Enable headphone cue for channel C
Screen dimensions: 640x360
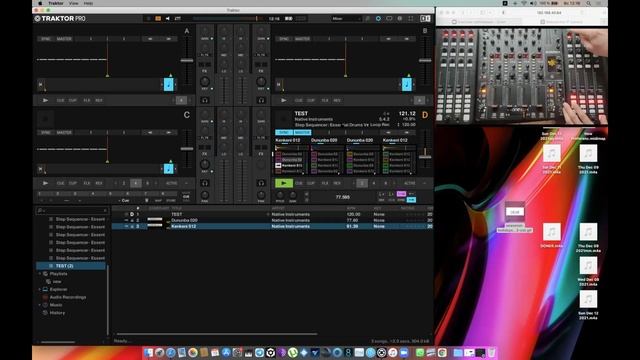(205, 183)
